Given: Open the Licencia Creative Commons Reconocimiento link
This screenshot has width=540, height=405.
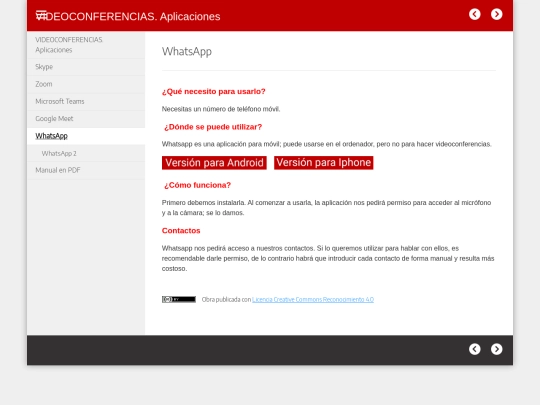Looking at the screenshot, I should pyautogui.click(x=313, y=300).
